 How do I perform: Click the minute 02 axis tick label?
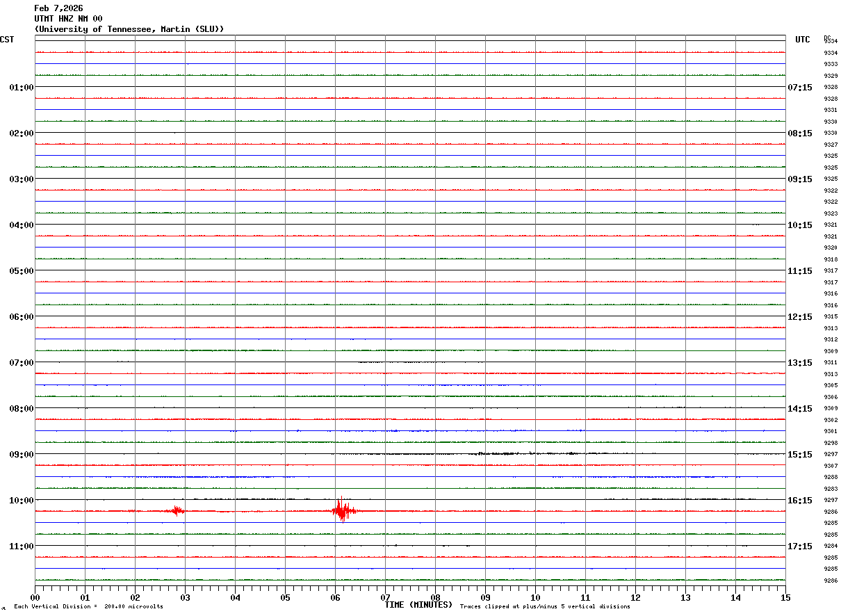click(135, 597)
